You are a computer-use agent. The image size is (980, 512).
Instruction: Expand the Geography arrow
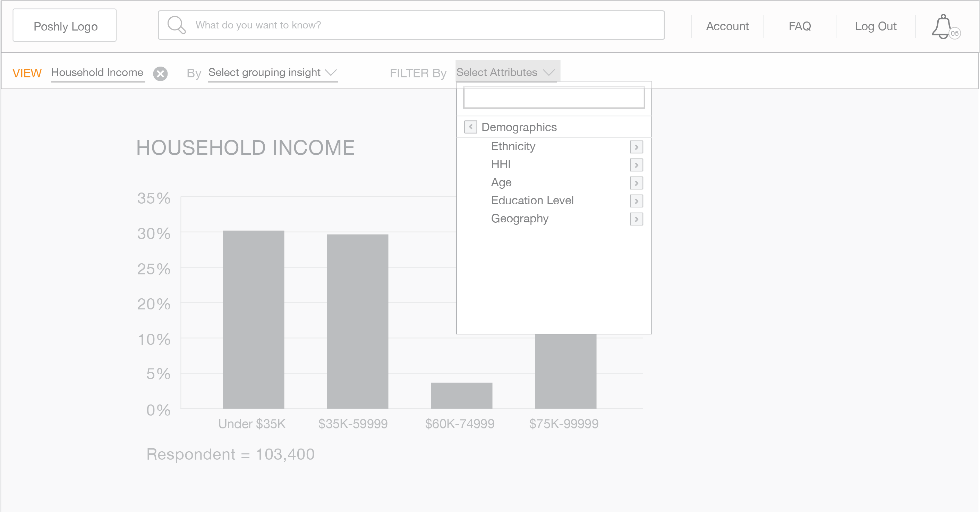point(637,219)
